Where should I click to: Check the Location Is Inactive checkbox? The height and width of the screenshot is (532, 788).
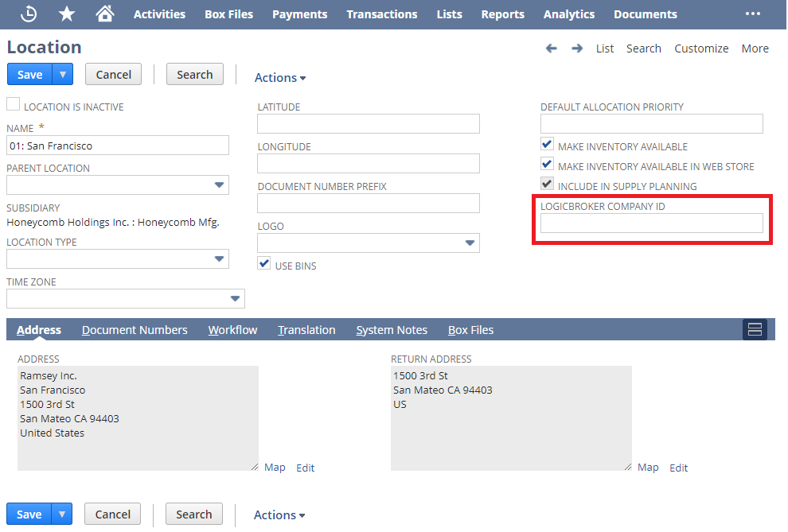[13, 104]
